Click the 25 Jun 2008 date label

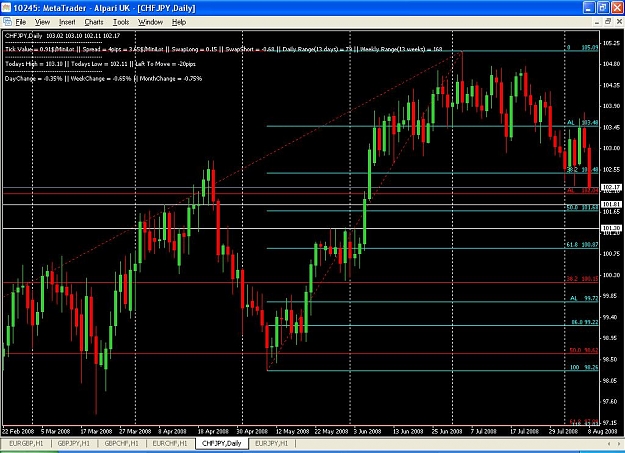pyautogui.click(x=446, y=431)
